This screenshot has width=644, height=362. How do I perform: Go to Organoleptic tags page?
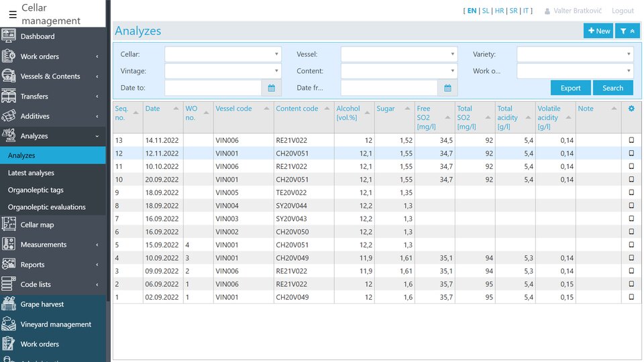(x=36, y=190)
